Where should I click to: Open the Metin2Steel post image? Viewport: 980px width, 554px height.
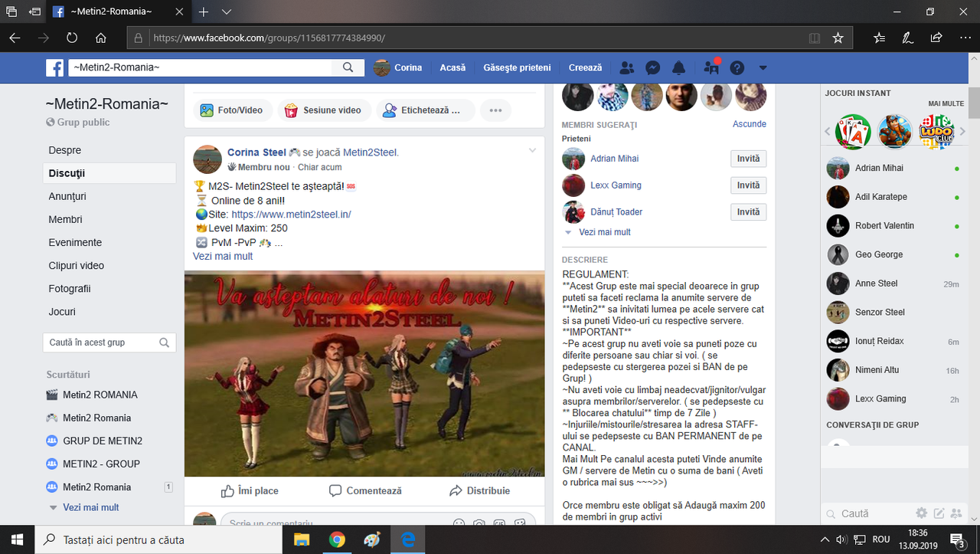tap(364, 374)
